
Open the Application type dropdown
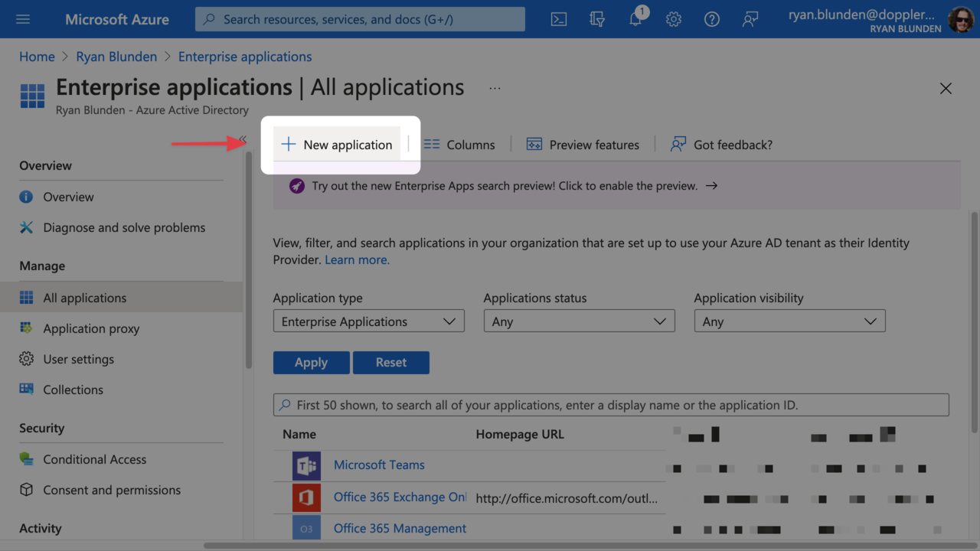point(368,321)
